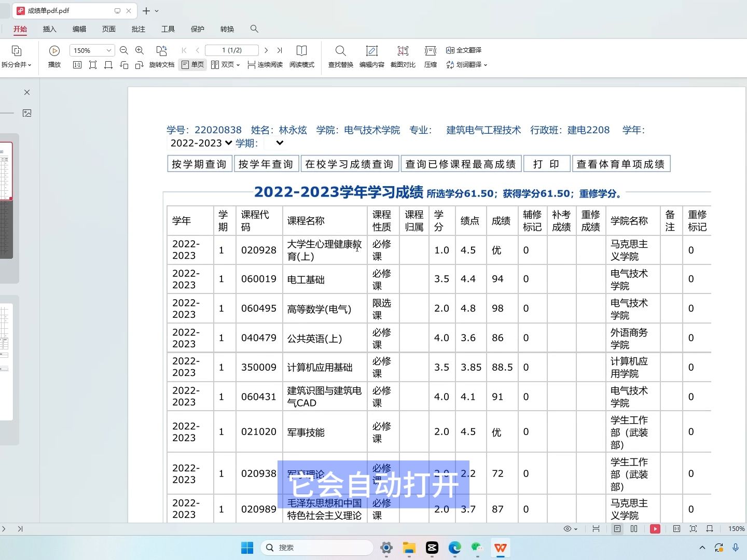
Task: Open Microsoft Edge from taskbar
Action: pos(455,548)
